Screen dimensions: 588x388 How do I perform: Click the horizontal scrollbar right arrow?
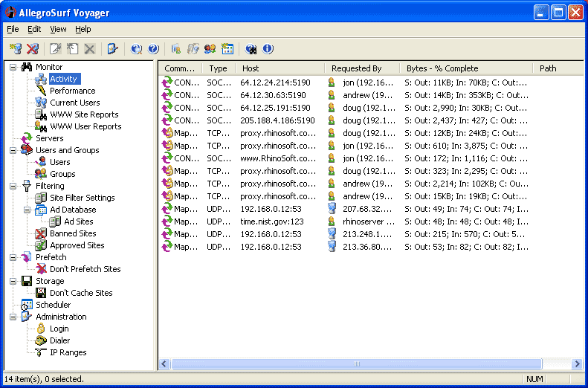(578, 363)
